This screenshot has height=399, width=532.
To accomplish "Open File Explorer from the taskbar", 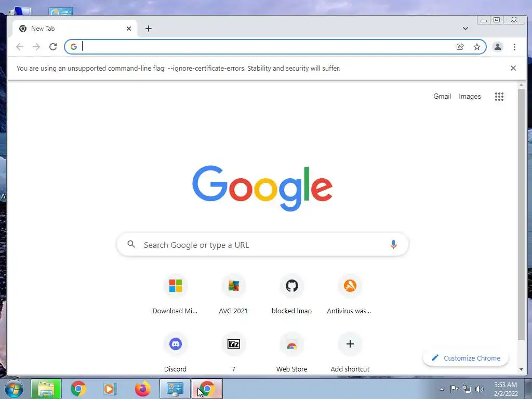I will tap(46, 389).
